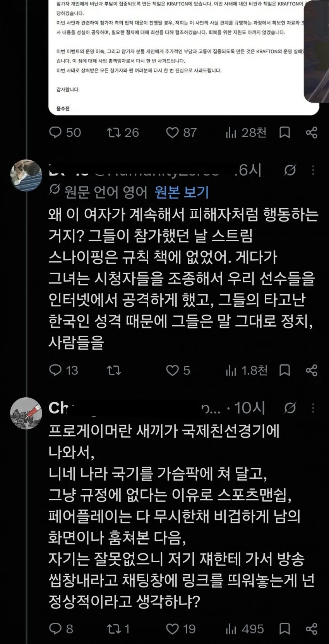Viewport: 329px width, 644px height.
Task: Open Grok icon on 10시 reply
Action: (290, 408)
